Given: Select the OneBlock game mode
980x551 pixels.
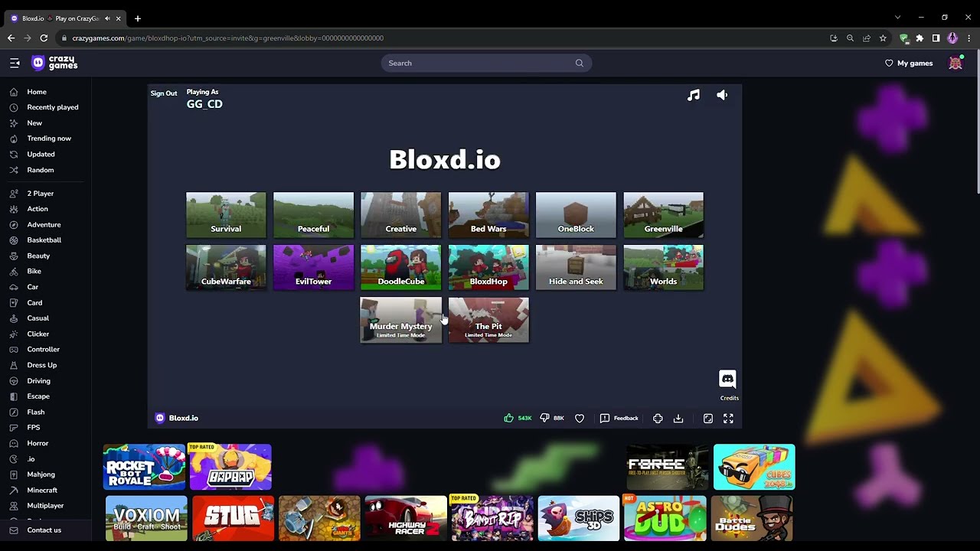Looking at the screenshot, I should [576, 214].
